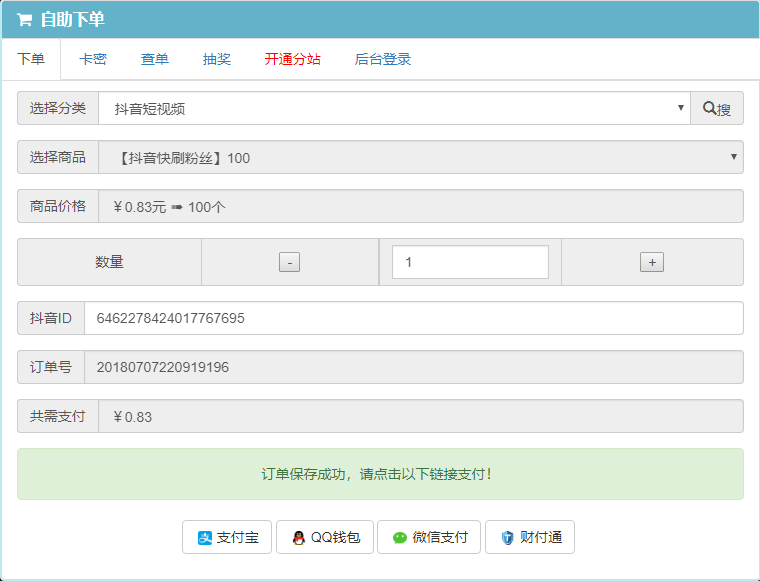Viewport: 760px width, 581px height.
Task: Switch to the 卡密 tab
Action: 93,59
